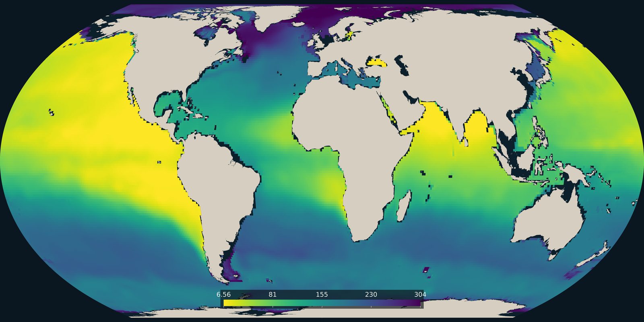The image size is (644, 322).
Task: Click the 6.56 minimum value on the colorbar
Action: (223, 295)
